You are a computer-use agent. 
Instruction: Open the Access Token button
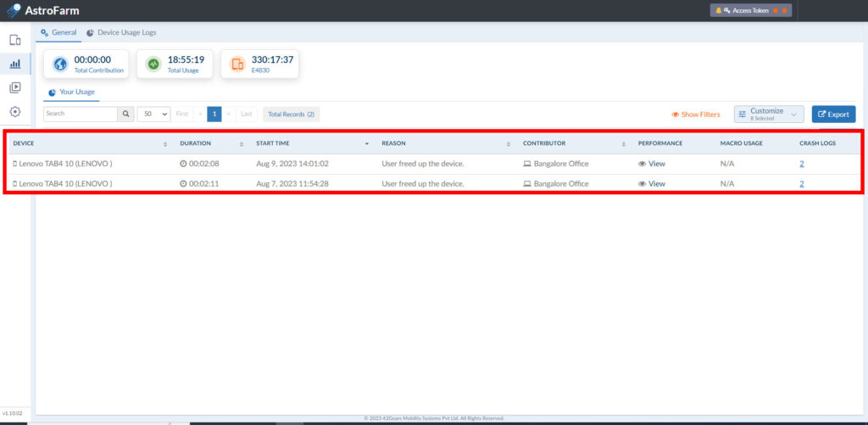coord(751,10)
